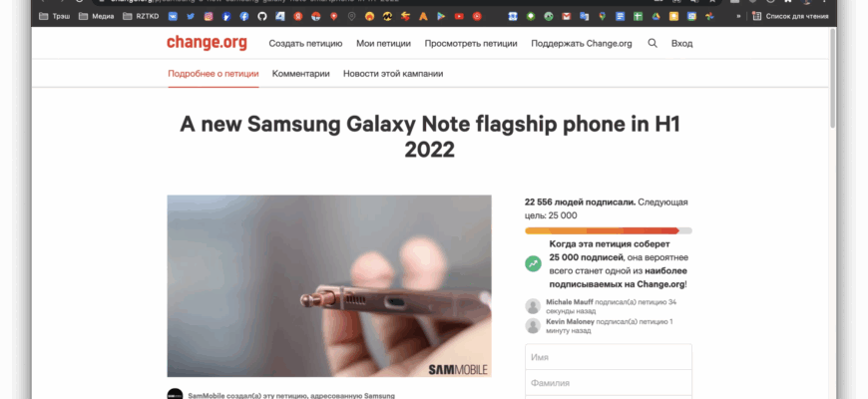
Task: Open the Instagram bookmark icon
Action: click(x=209, y=17)
